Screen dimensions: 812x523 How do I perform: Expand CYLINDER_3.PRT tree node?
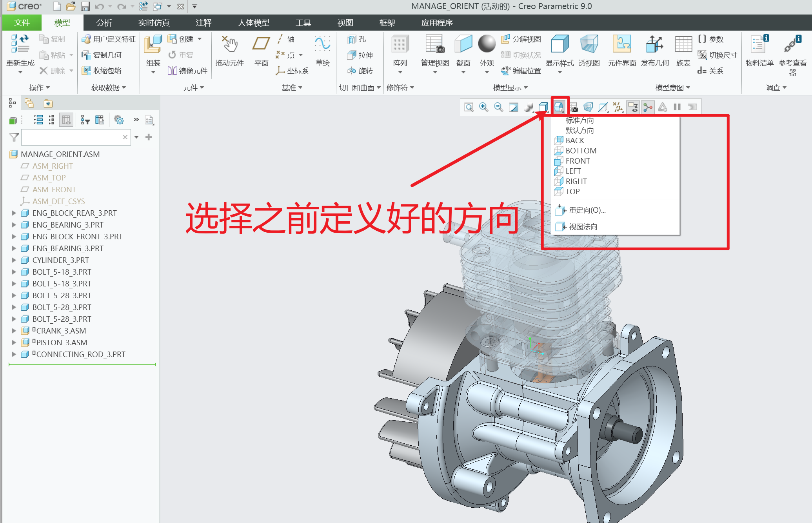[x=14, y=260]
